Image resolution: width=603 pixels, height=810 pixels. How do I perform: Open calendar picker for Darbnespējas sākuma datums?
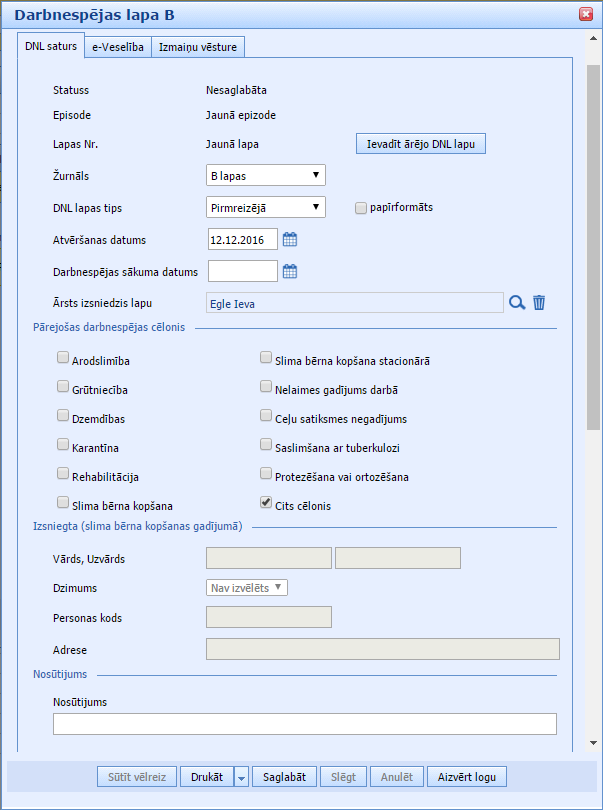290,271
